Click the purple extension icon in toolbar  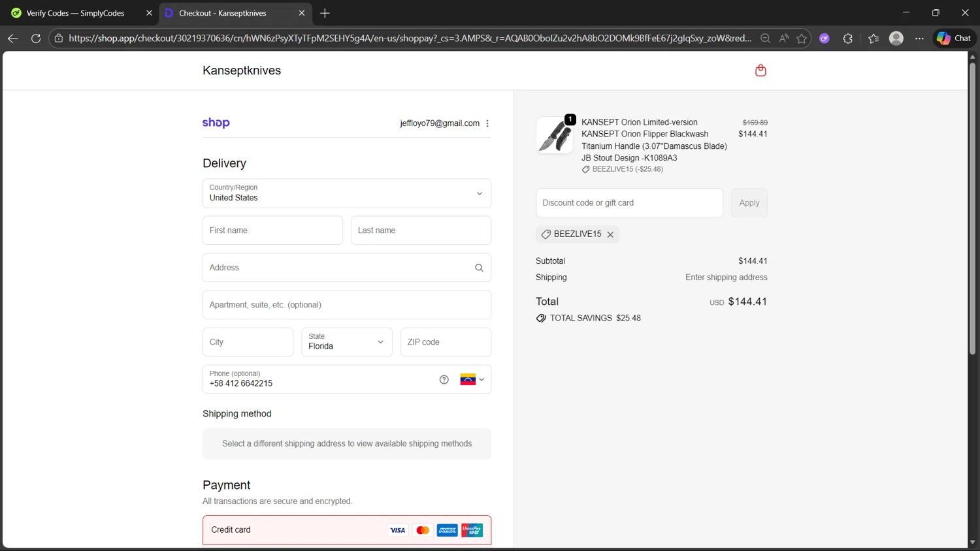coord(825,39)
